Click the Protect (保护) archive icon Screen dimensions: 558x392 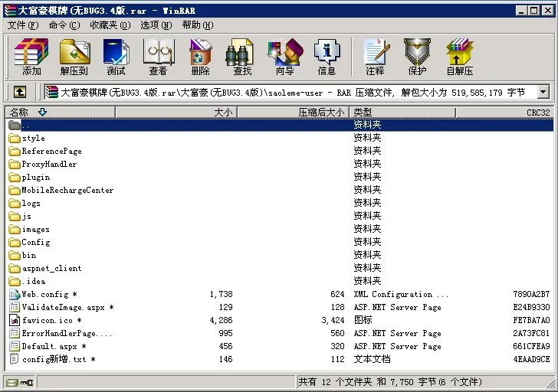tap(417, 57)
